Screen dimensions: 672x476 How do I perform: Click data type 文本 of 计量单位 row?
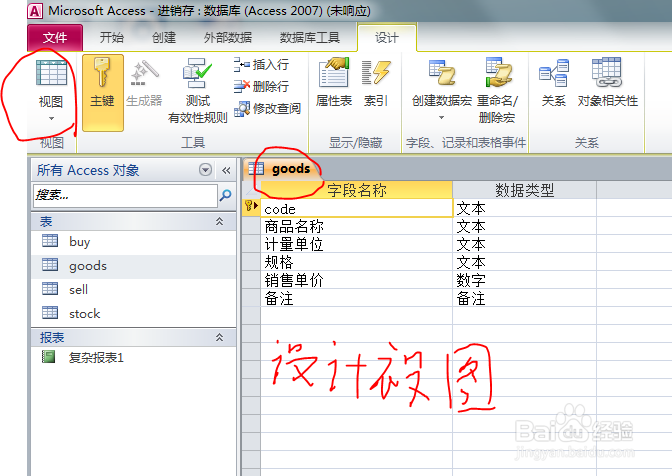tap(525, 244)
